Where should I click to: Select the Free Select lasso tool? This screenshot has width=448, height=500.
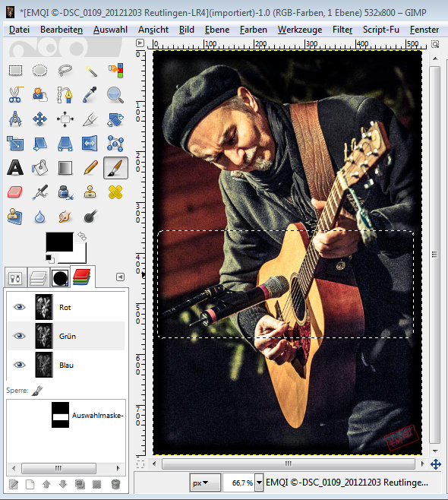click(65, 71)
